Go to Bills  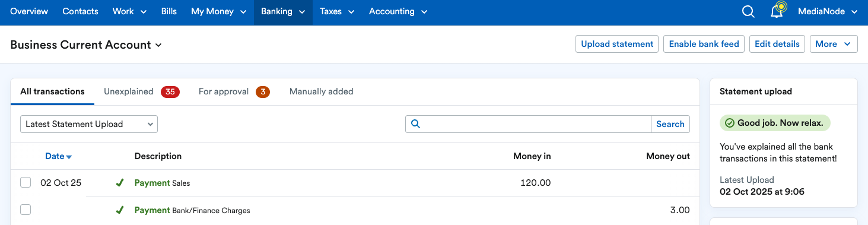[x=169, y=11]
